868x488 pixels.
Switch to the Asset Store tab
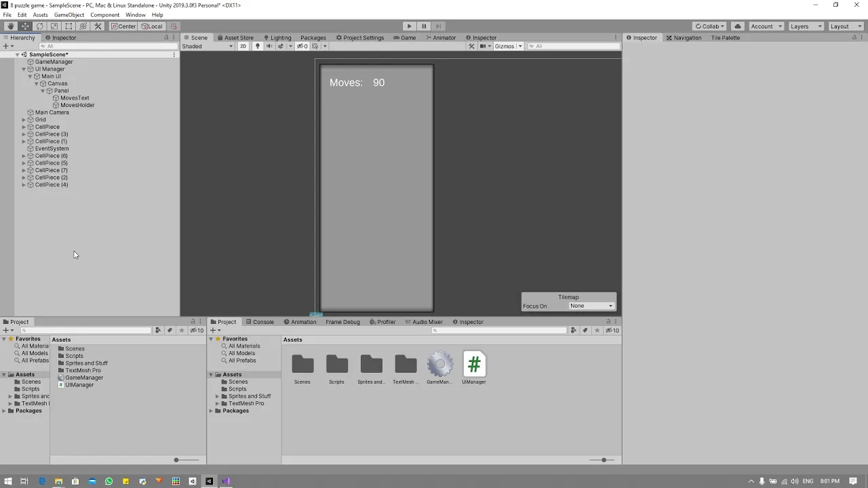[235, 38]
